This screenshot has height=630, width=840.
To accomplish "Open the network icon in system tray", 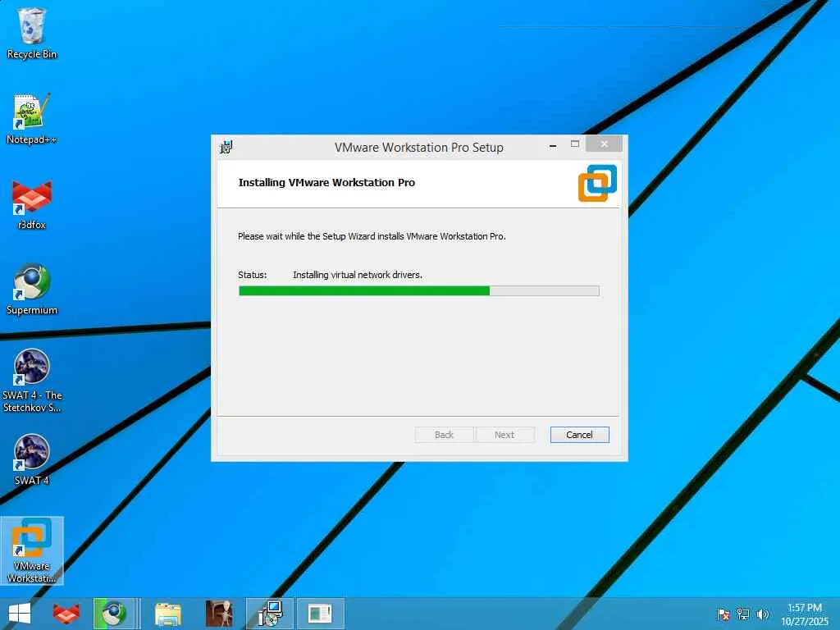I will (743, 614).
